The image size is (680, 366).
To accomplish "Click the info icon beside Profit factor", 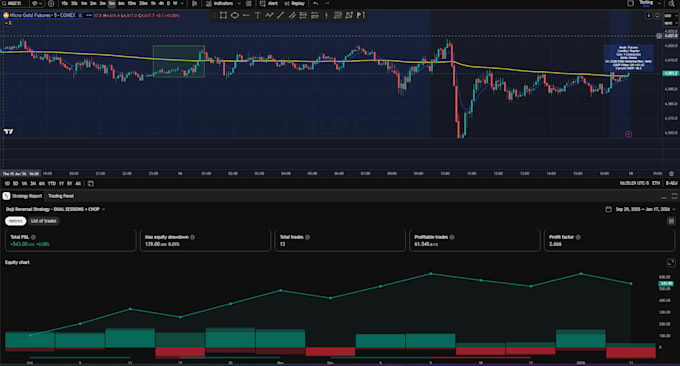I will pos(578,237).
